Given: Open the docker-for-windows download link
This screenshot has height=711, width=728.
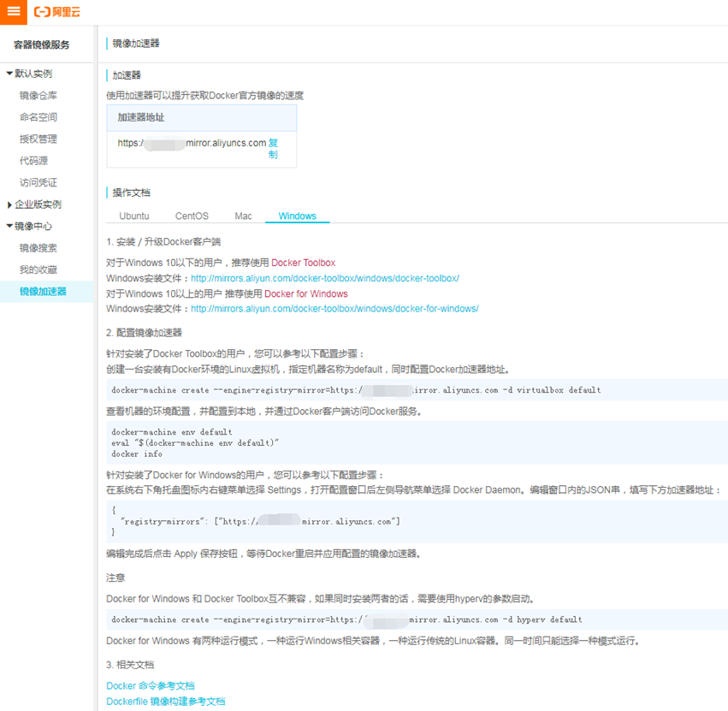Looking at the screenshot, I should click(334, 308).
